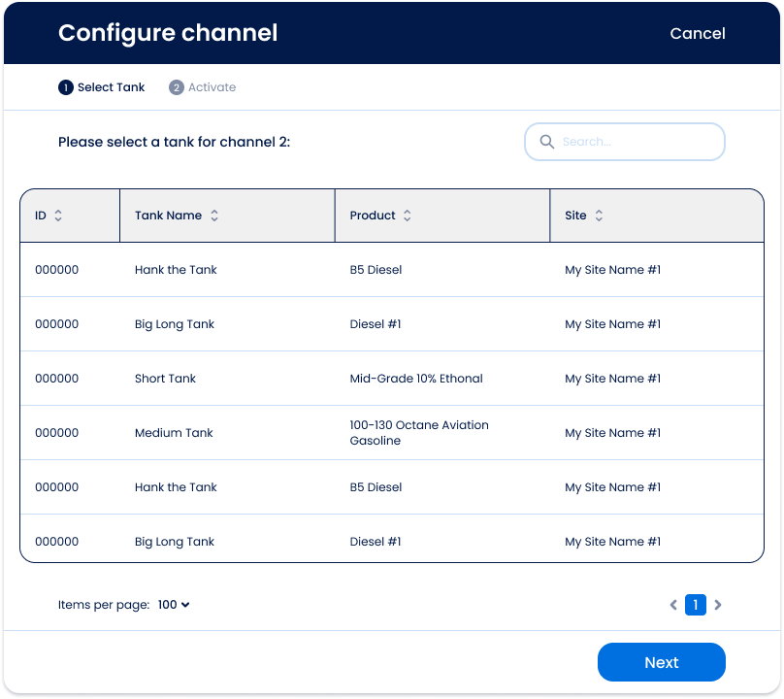Select the Short Tank name cell
This screenshot has height=699, width=784.
[165, 379]
